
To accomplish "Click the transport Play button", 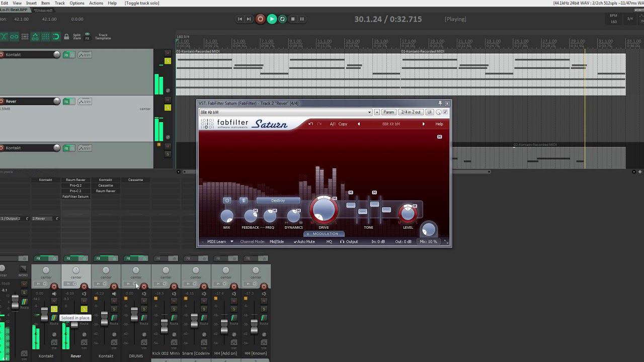I will pyautogui.click(x=272, y=19).
